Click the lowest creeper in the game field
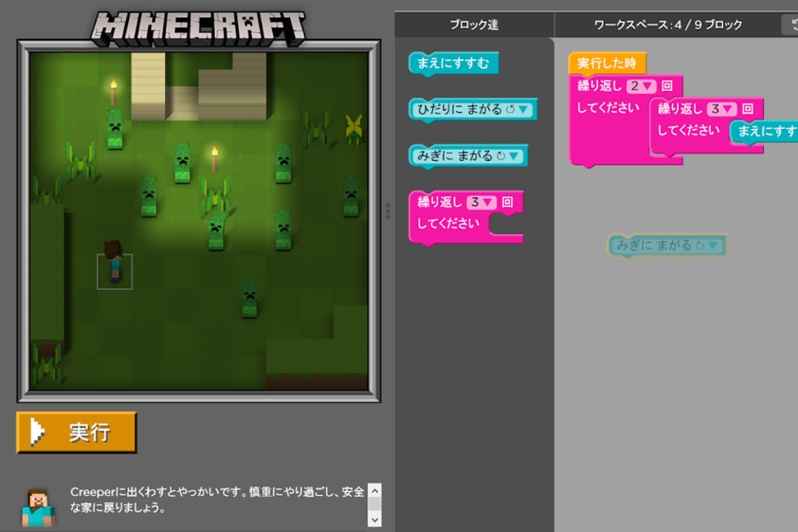The height and width of the screenshot is (532, 798). coord(249,297)
